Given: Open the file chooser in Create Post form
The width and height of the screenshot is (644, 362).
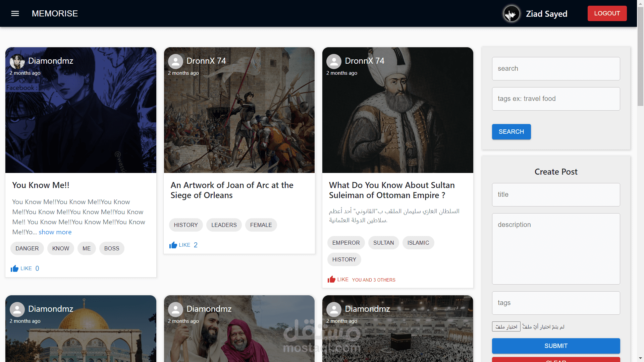Looking at the screenshot, I should click(x=506, y=326).
